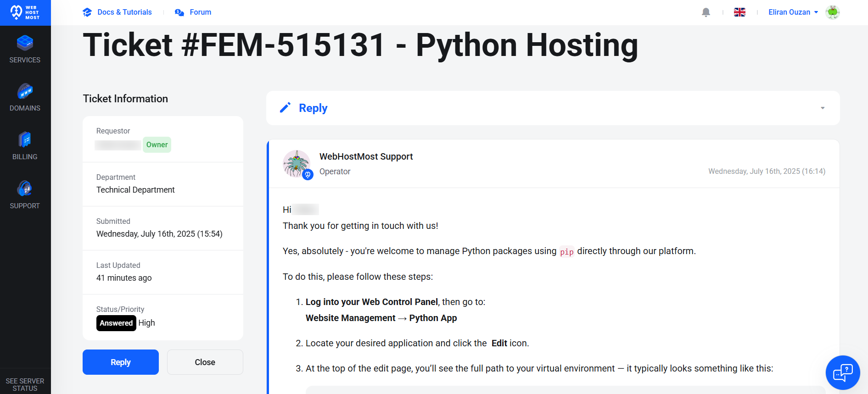
Task: Click the message timestamp (16:14)
Action: (x=767, y=171)
